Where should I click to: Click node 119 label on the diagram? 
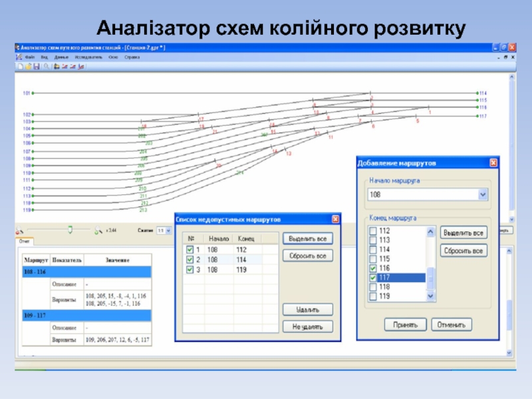click(27, 210)
